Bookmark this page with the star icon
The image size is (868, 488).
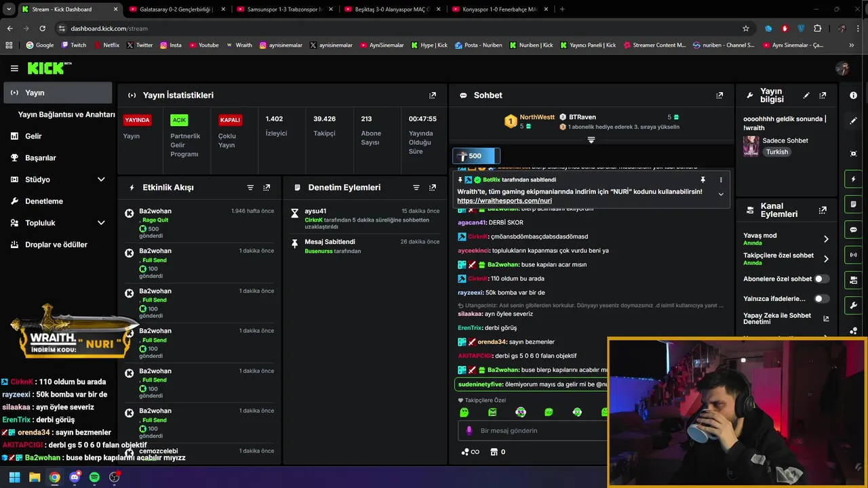pyautogui.click(x=746, y=28)
